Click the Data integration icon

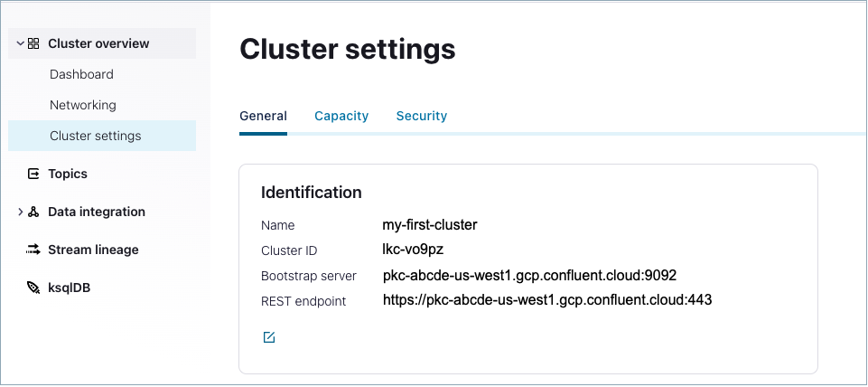33,212
